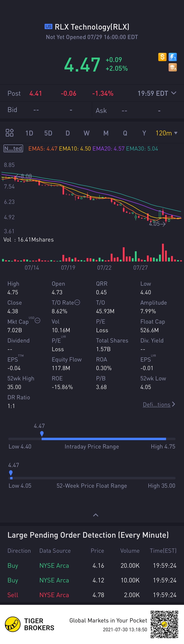Switch chart to the 5D tab
Viewport: 184px width, 644px height.
[48, 133]
